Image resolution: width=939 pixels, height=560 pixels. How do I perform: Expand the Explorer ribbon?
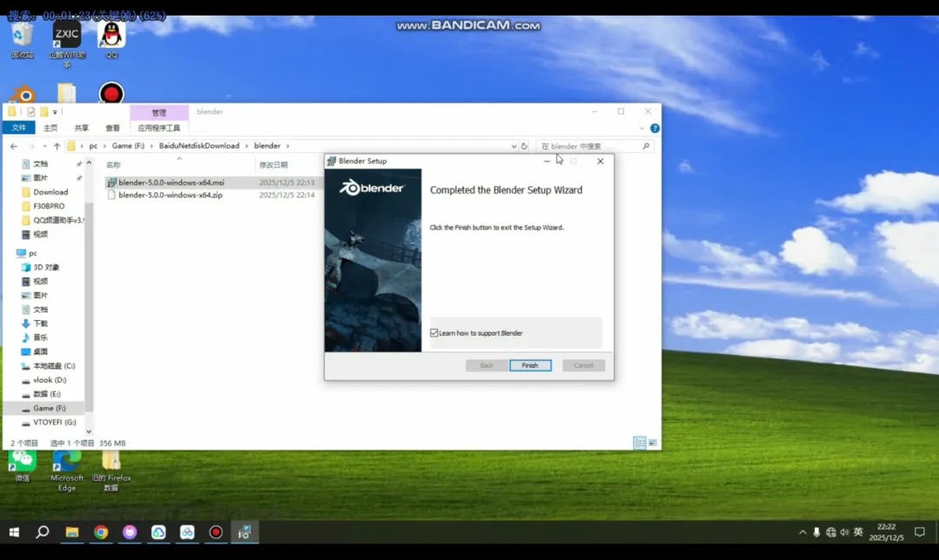click(x=642, y=128)
